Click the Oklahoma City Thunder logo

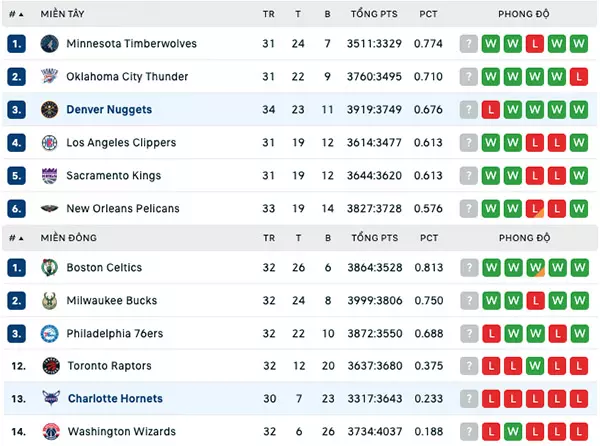point(49,77)
